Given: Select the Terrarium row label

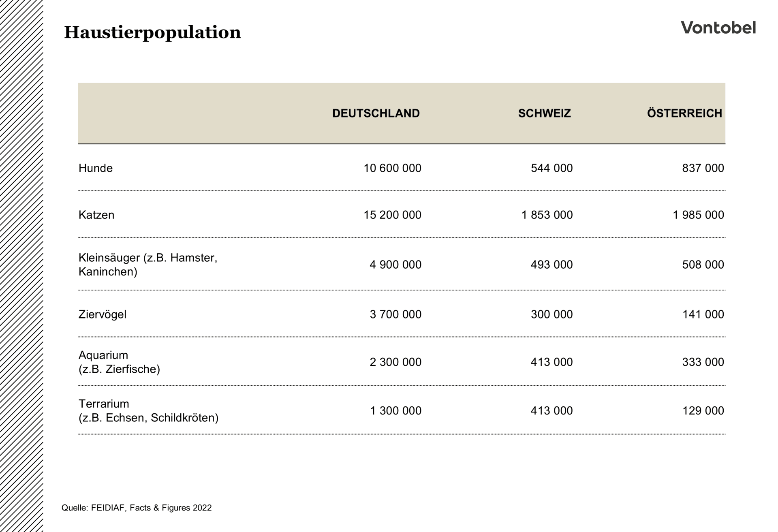Looking at the screenshot, I should 149,411.
